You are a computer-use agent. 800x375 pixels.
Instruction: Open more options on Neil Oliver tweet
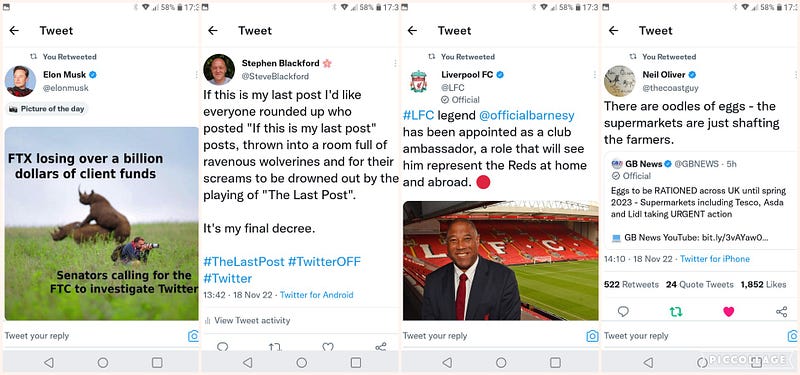[x=795, y=75]
